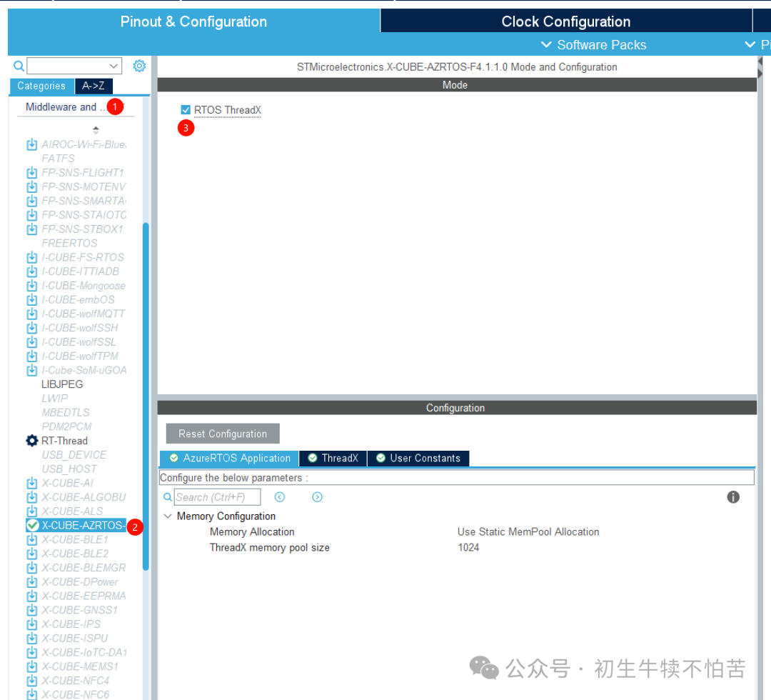Click the parameter Search (Ctrl+F) field
The height and width of the screenshot is (700, 771).
pos(217,497)
